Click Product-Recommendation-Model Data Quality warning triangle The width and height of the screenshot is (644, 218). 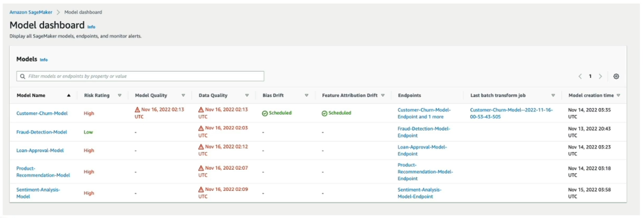coord(201,168)
